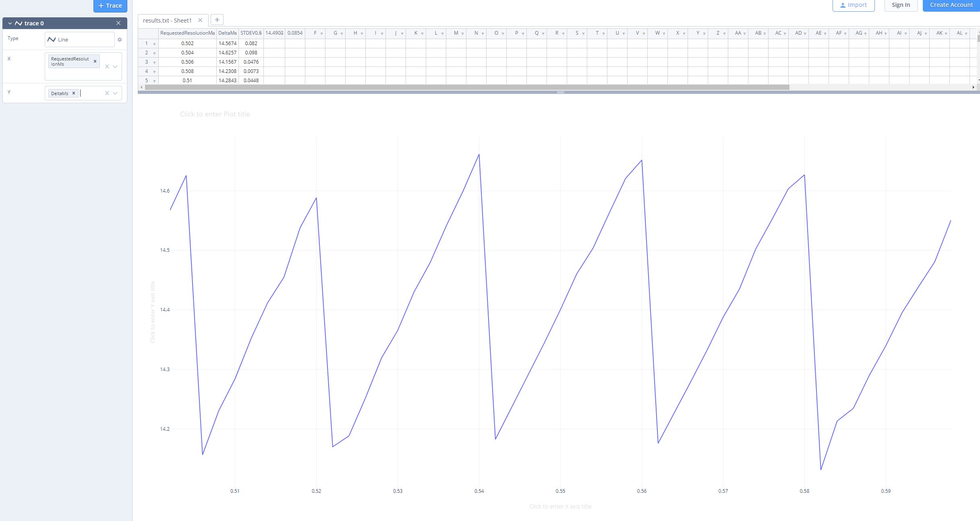980x521 pixels.
Task: Click to enter Plot title
Action: [x=215, y=114]
